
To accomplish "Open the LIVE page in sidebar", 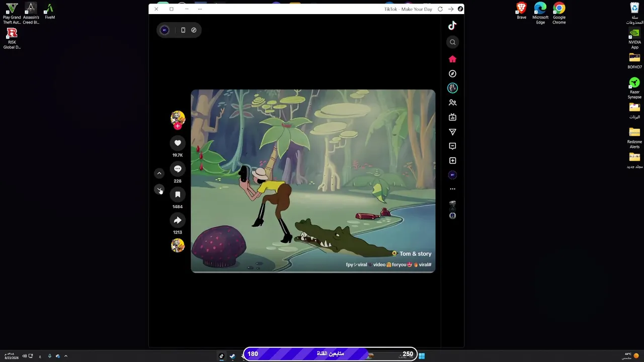I will 452,117.
